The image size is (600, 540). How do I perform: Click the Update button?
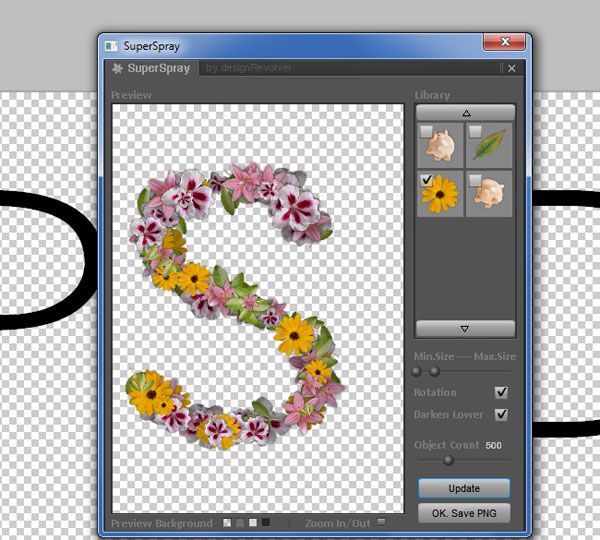[x=464, y=488]
